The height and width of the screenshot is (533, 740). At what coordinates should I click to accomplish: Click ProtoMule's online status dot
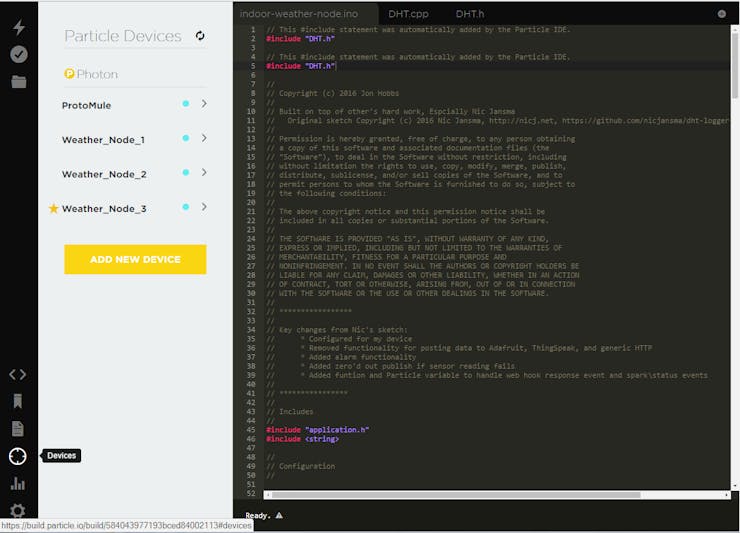point(186,103)
